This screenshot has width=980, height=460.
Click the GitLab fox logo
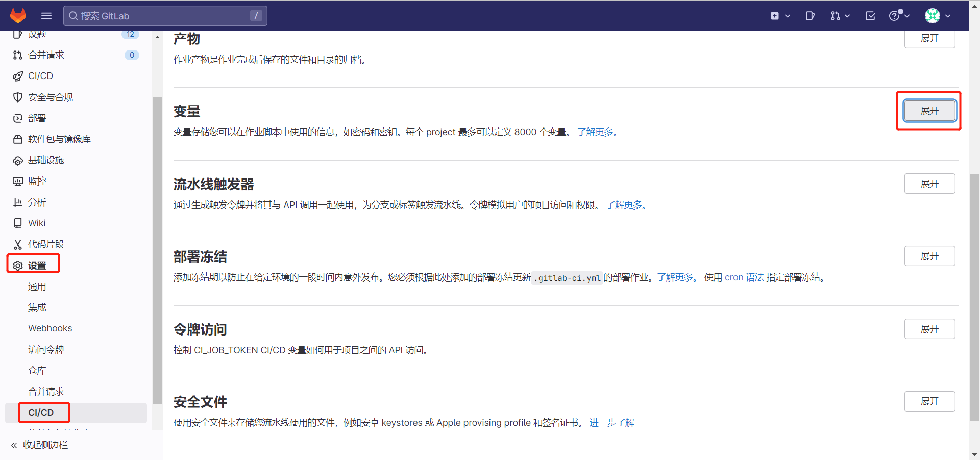tap(18, 16)
